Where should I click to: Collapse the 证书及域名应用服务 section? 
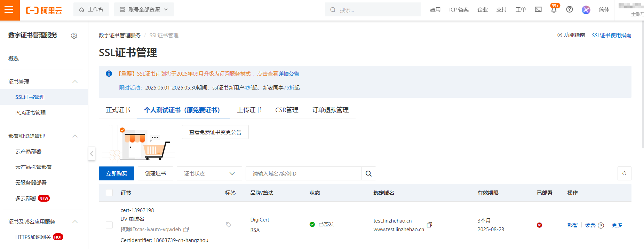coord(75,221)
